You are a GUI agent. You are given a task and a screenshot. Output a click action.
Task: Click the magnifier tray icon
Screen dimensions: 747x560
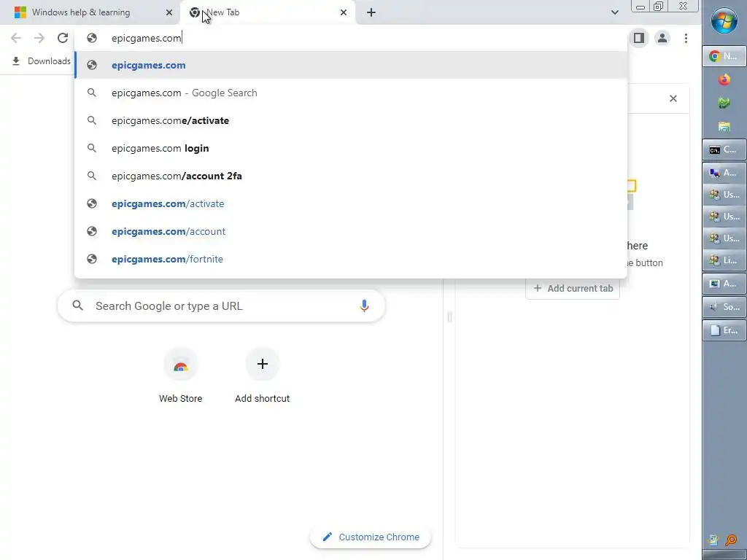tap(731, 540)
